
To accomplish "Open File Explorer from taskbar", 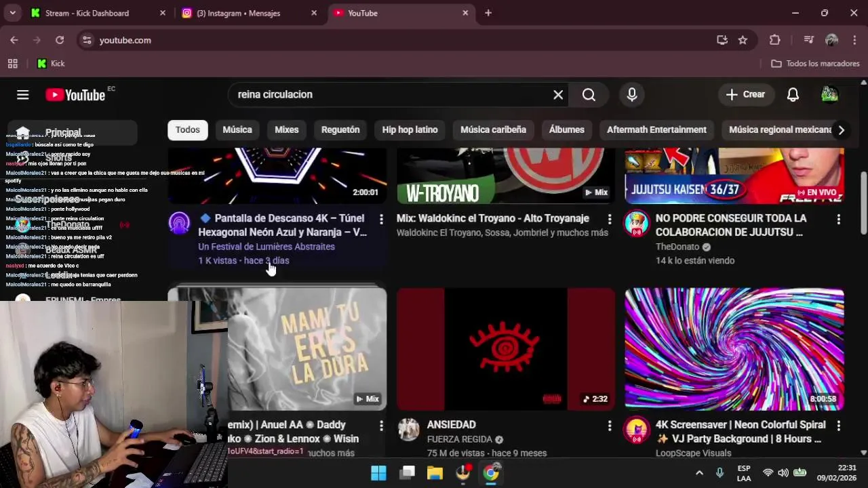I will click(435, 473).
